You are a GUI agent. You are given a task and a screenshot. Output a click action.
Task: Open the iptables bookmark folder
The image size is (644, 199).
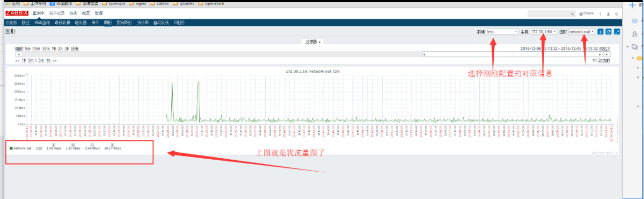[x=184, y=3]
